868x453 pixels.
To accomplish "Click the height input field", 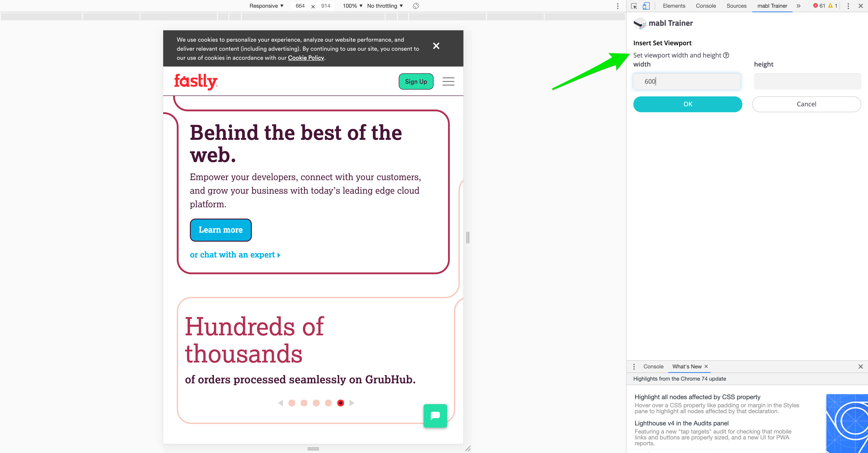I will pyautogui.click(x=807, y=81).
